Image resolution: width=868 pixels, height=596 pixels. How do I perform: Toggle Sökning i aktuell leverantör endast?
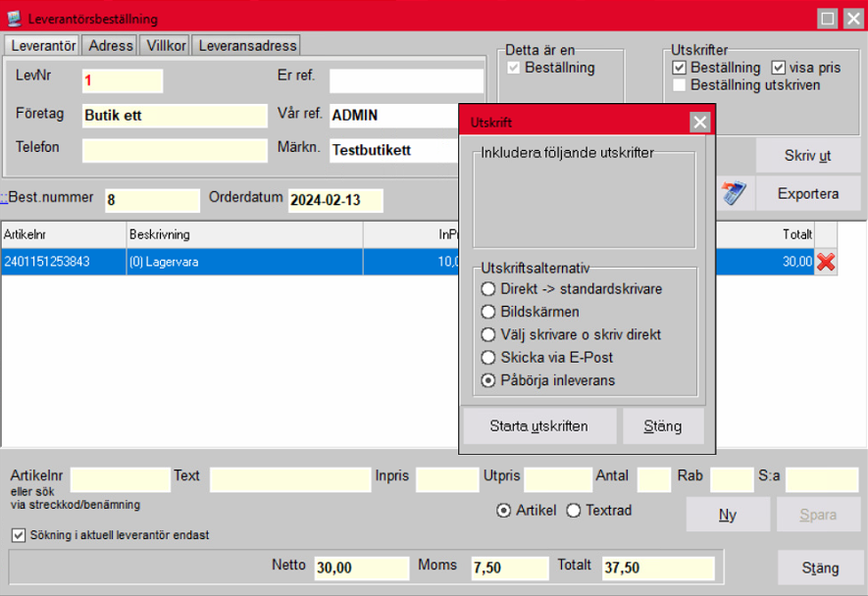[x=19, y=535]
